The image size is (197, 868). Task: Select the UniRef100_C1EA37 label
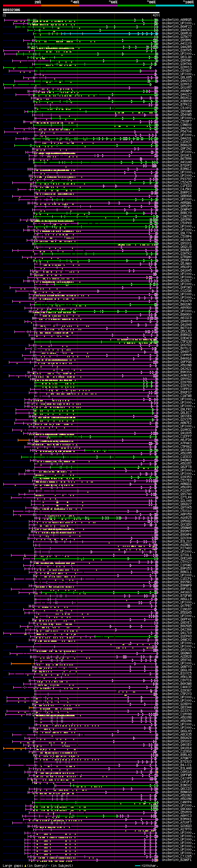tap(177, 142)
